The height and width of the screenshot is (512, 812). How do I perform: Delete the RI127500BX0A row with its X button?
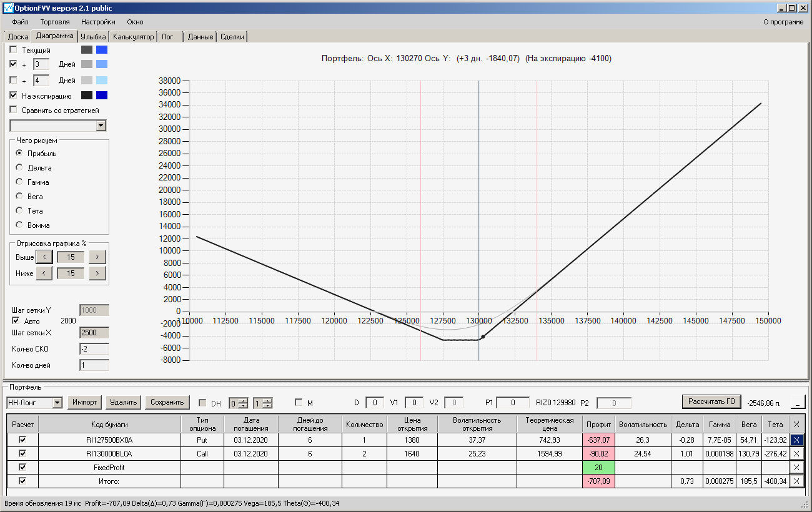[x=796, y=440]
